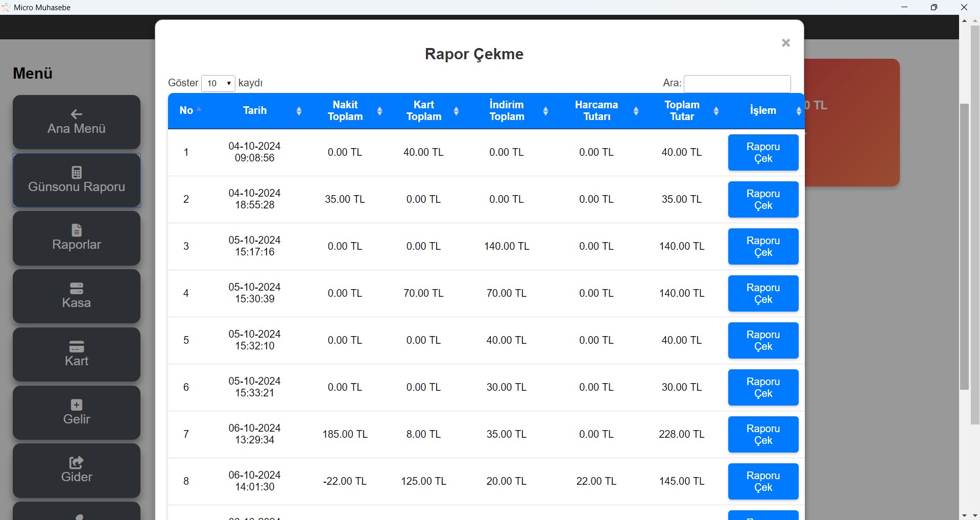Click Raporu Çek for record 1

[x=763, y=153]
